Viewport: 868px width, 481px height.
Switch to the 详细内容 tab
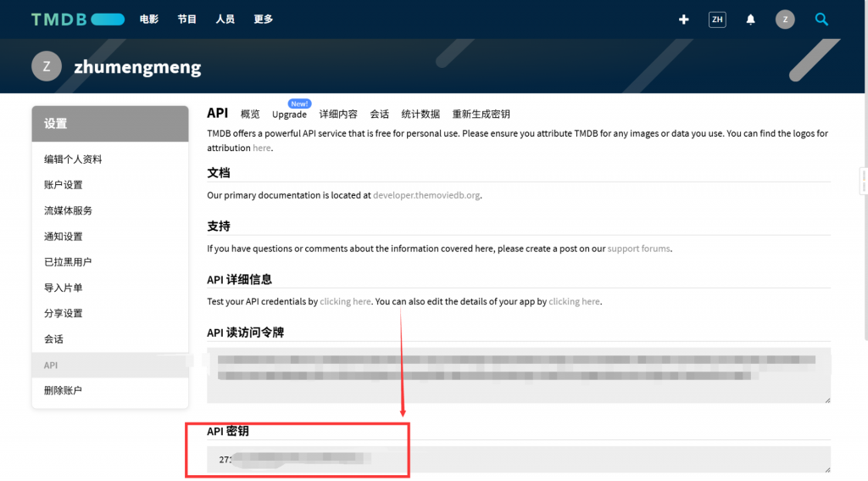(338, 115)
